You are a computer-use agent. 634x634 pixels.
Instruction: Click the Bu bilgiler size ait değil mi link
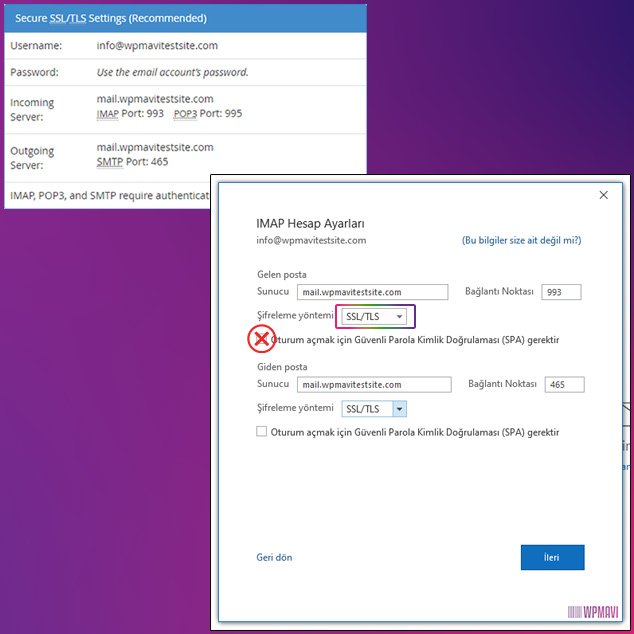pos(522,240)
